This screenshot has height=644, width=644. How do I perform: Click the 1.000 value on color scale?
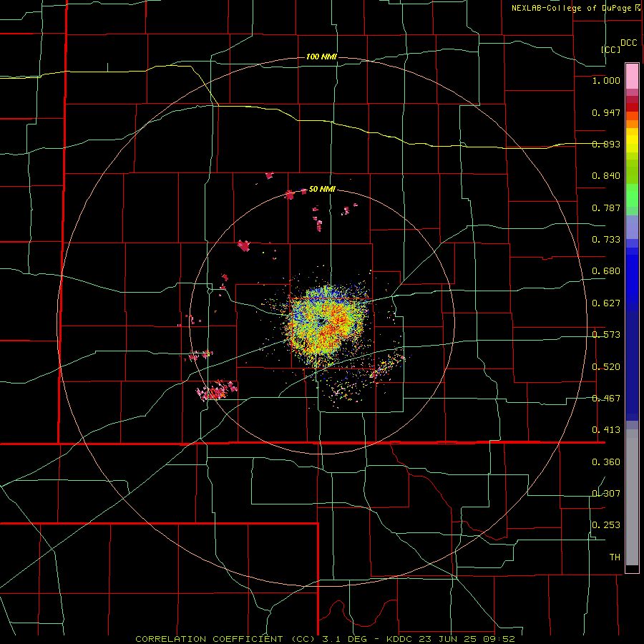tap(606, 80)
